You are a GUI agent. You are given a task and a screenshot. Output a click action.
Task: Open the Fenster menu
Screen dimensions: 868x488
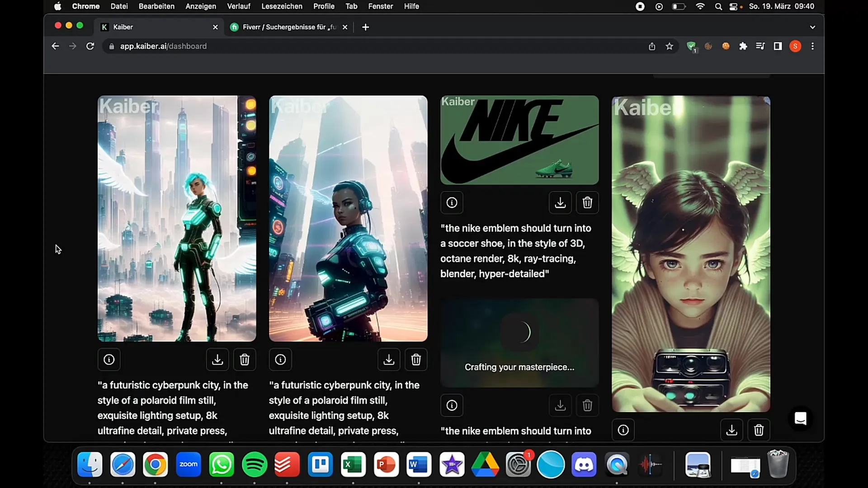tap(381, 6)
